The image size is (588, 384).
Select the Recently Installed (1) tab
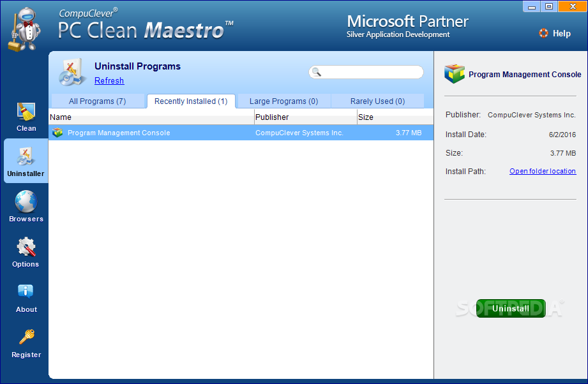[191, 101]
